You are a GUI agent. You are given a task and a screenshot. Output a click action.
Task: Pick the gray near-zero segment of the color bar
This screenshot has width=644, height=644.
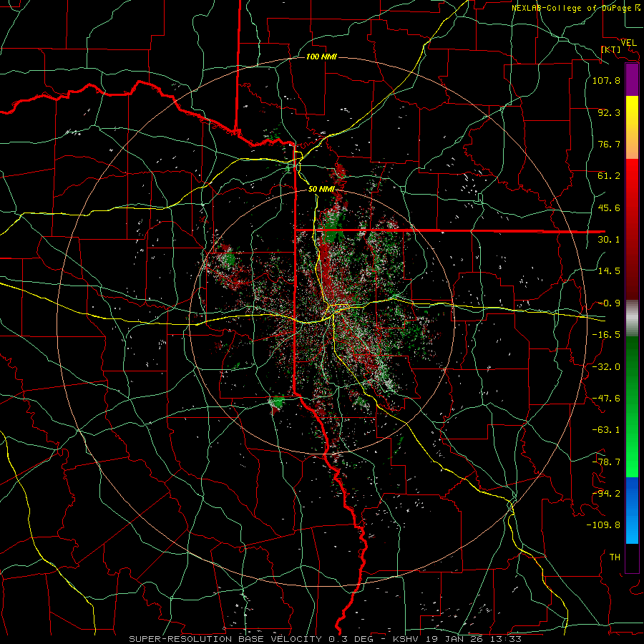click(632, 318)
